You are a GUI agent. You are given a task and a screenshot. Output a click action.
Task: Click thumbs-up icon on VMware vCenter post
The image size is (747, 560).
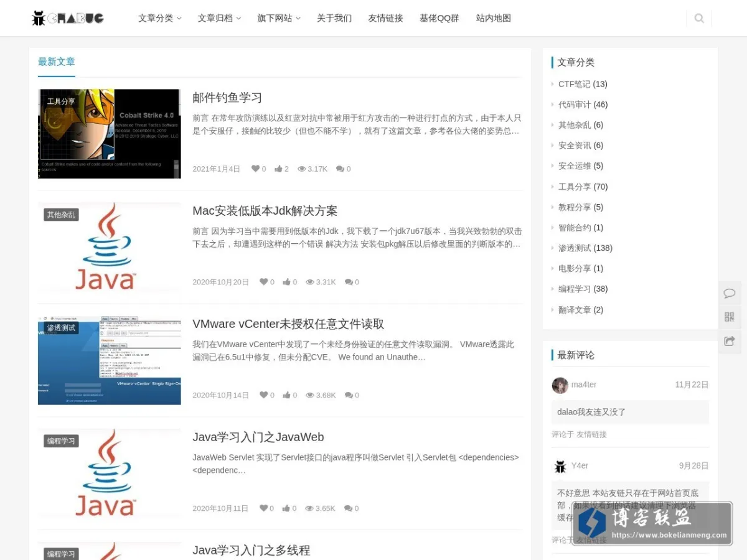coord(286,395)
